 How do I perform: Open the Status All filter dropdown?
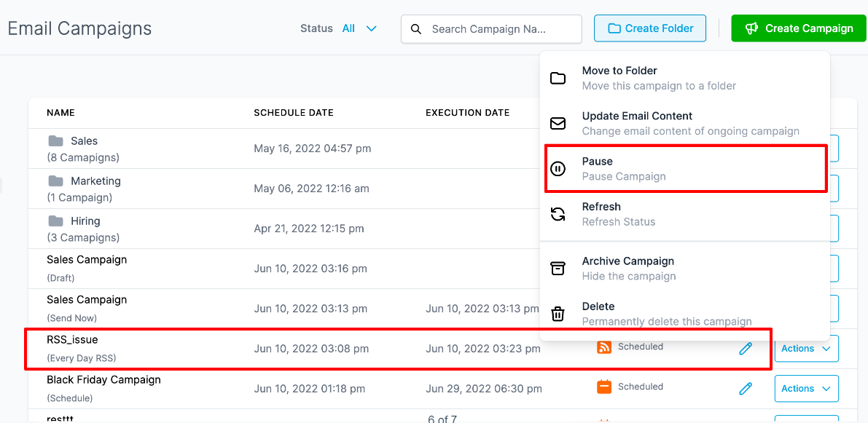tap(359, 28)
